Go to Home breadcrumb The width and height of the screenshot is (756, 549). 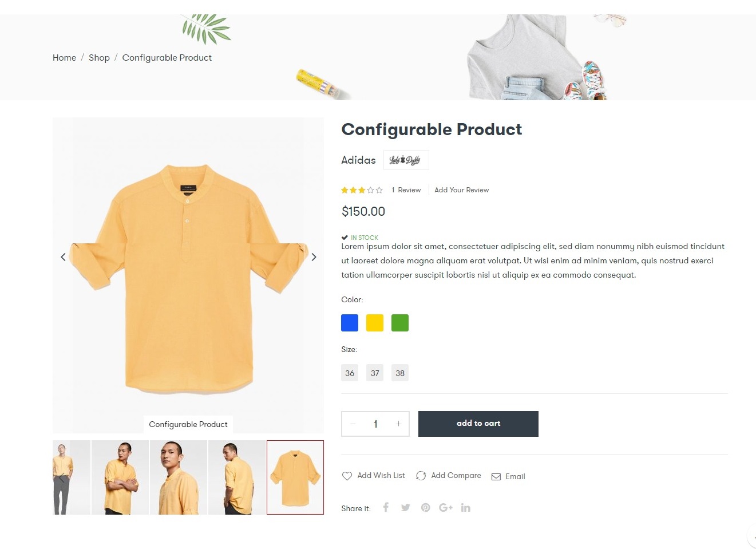(64, 58)
